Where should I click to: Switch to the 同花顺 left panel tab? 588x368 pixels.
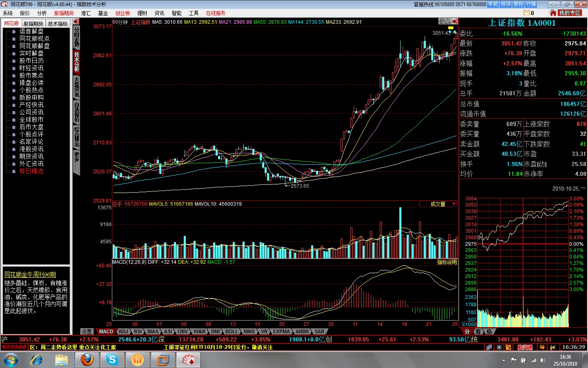coord(11,23)
